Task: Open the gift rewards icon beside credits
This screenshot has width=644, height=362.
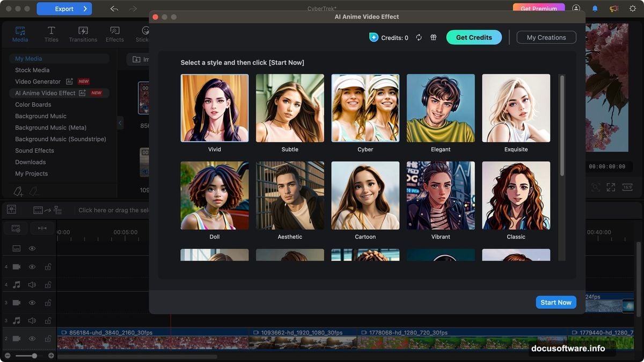Action: pos(433,38)
